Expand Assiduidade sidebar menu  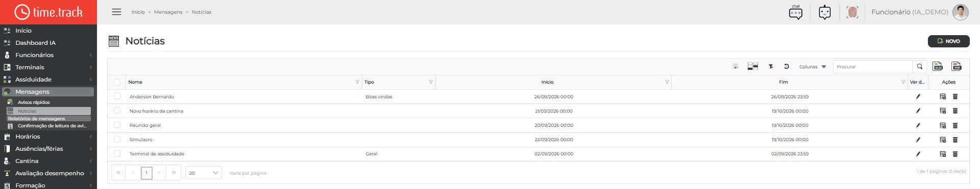click(48, 79)
